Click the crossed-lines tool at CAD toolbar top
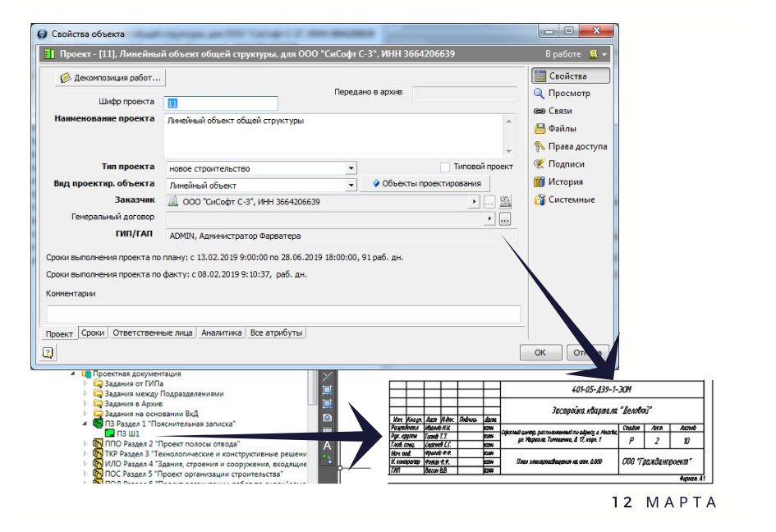 click(x=327, y=376)
